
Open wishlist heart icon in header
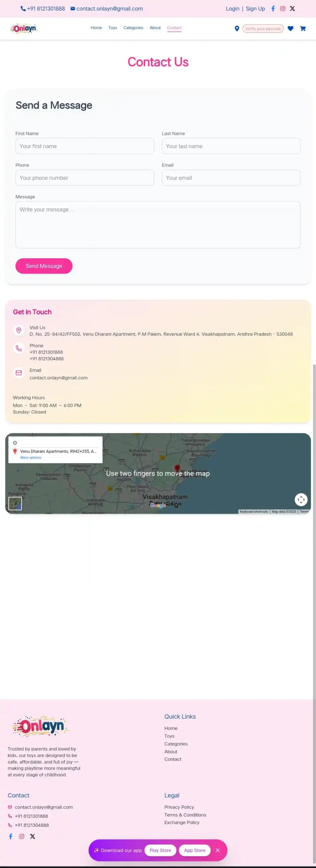tap(290, 29)
